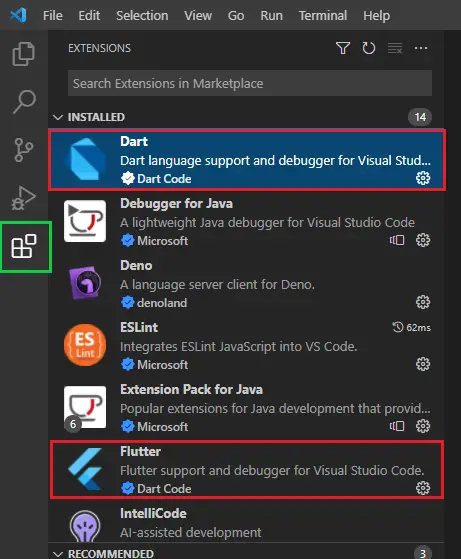Open the Deno extension's gear menu
The image size is (461, 559).
tap(423, 302)
